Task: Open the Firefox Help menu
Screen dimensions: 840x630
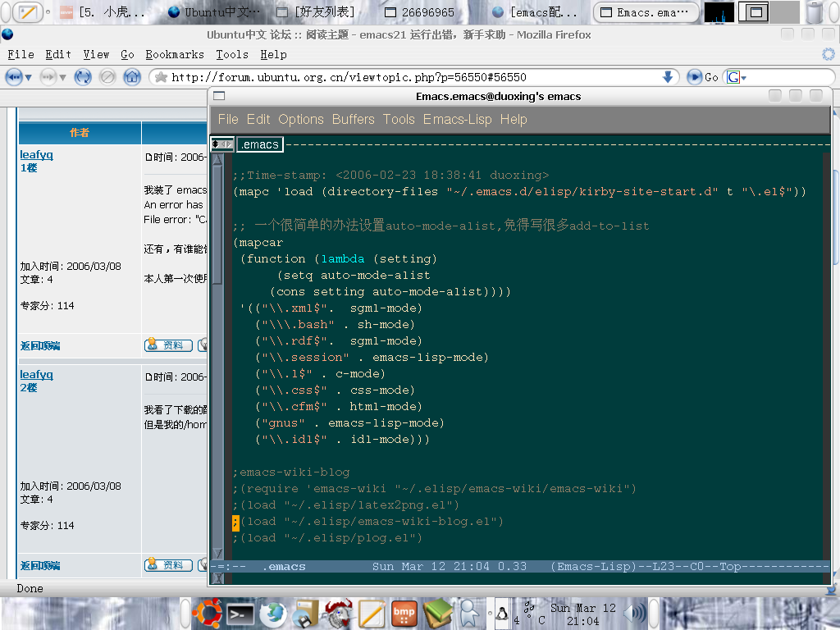Action: [273, 54]
